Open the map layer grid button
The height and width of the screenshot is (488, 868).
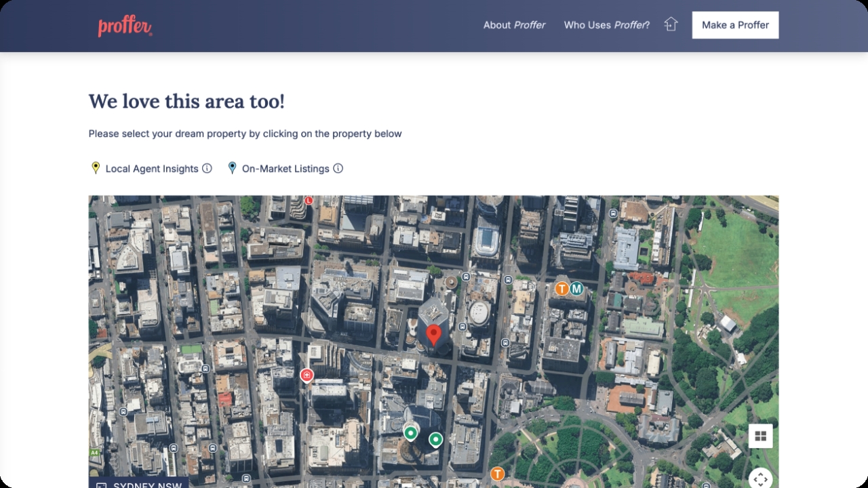point(760,436)
